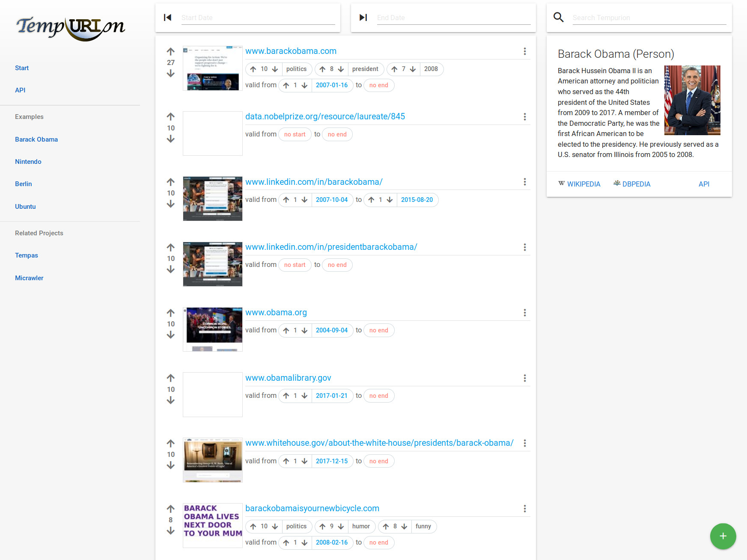Click the Barack Obama portrait photo
The width and height of the screenshot is (747, 560).
click(x=692, y=100)
